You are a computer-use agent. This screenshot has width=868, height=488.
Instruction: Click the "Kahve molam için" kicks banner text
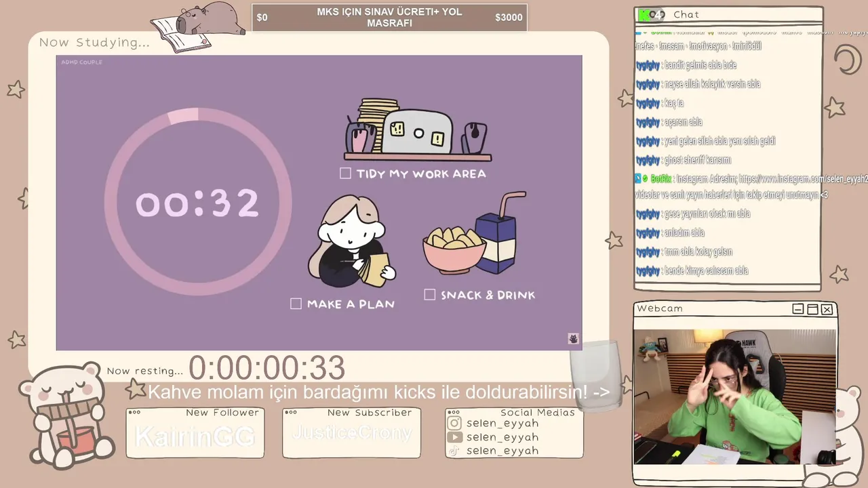pos(378,392)
